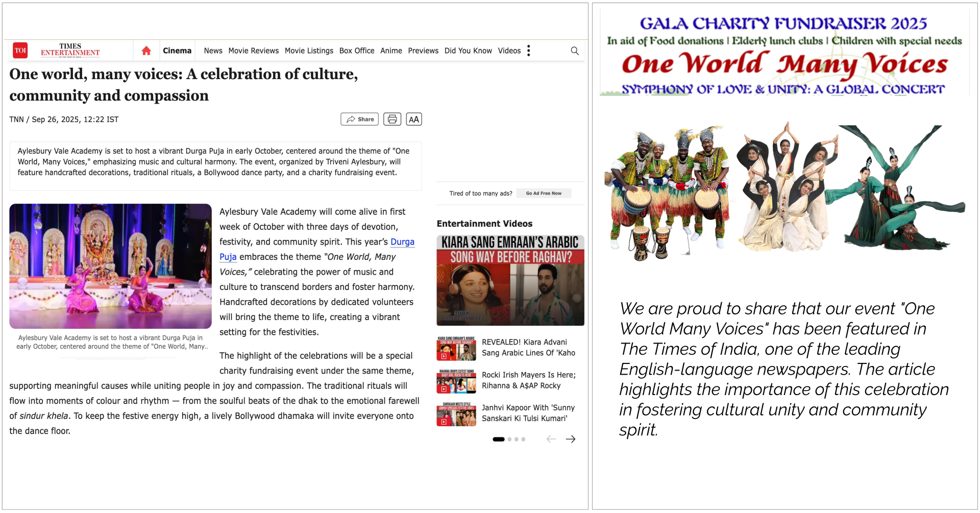Screen dimensions: 980x513
Task: Open the Times Entertainment logo link
Action: [70, 50]
